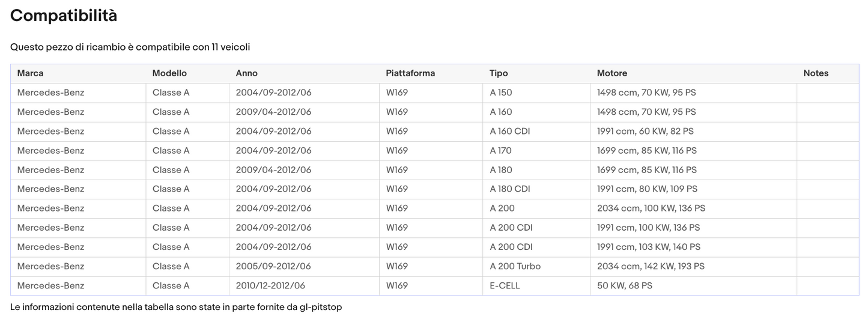This screenshot has width=868, height=322.
Task: Select the A 160 CDI type cell
Action: (x=510, y=131)
